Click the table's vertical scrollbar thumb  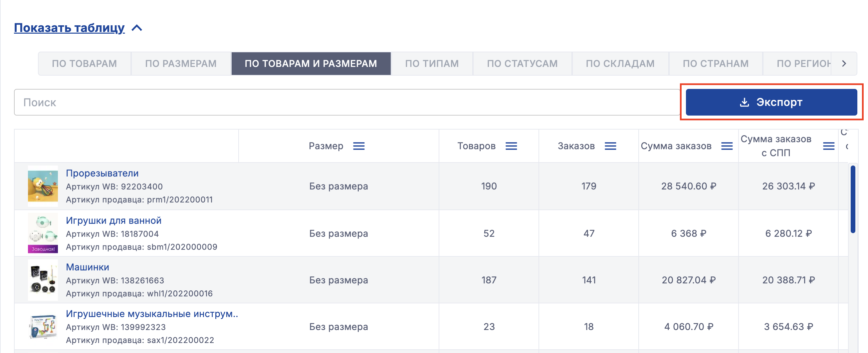(x=852, y=199)
